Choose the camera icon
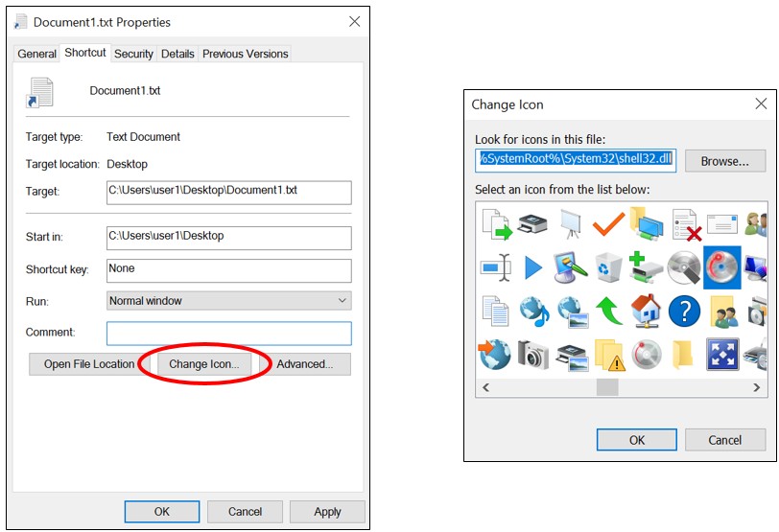Image resolution: width=779 pixels, height=532 pixels. 532,355
